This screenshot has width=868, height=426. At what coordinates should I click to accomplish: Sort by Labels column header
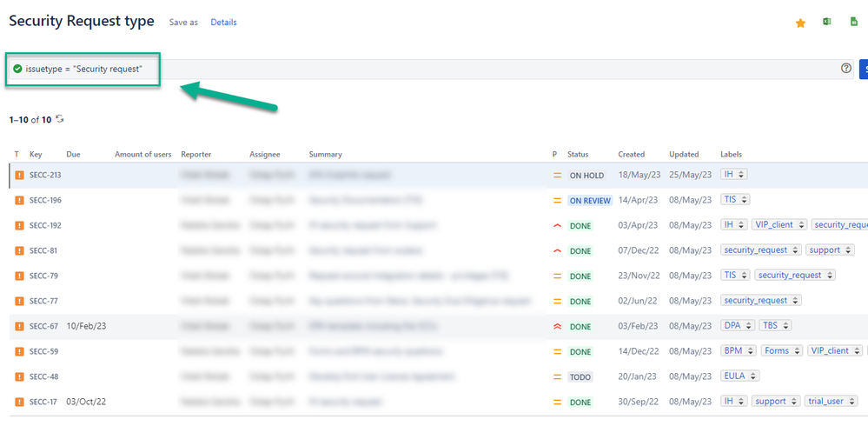[731, 155]
